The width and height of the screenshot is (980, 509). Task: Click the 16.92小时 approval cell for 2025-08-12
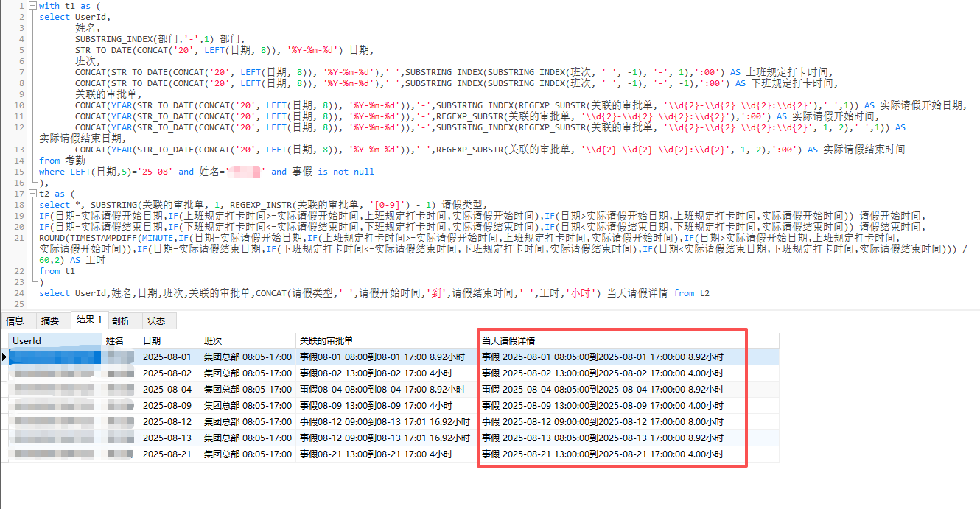coord(385,422)
